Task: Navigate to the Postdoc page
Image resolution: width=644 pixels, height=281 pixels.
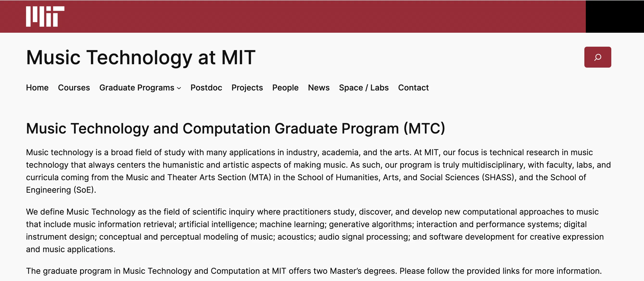Action: coord(206,88)
